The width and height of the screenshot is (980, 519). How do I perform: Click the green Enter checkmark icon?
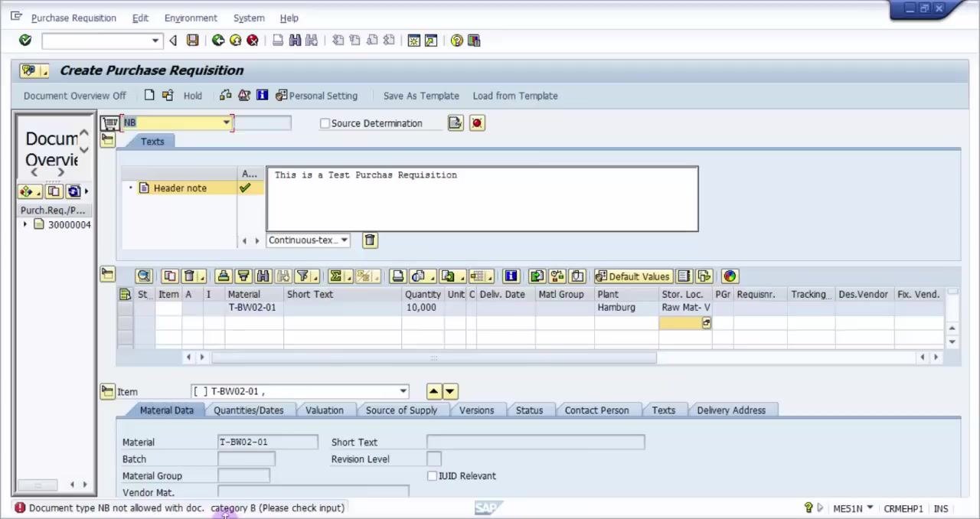pyautogui.click(x=25, y=41)
